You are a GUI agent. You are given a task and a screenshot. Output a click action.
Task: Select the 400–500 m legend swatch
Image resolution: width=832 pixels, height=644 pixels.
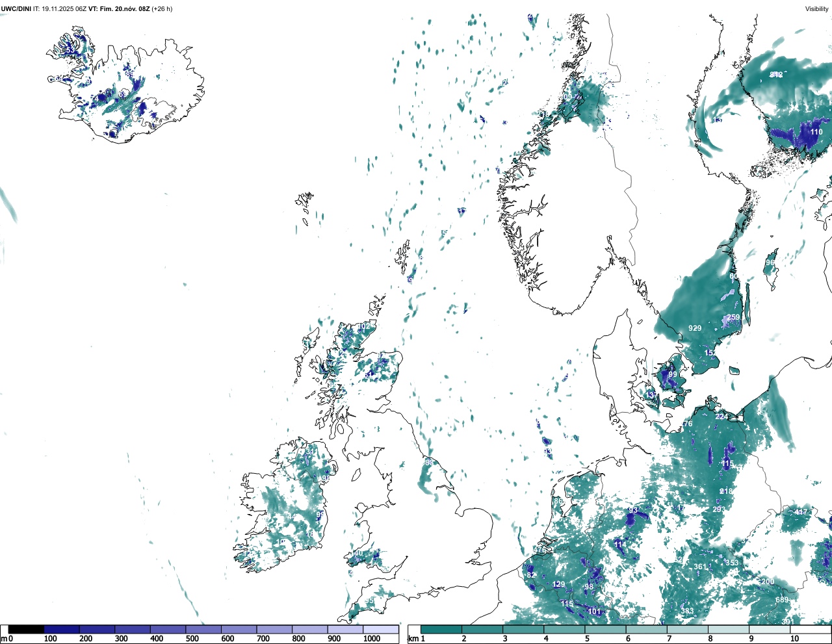pyautogui.click(x=168, y=630)
